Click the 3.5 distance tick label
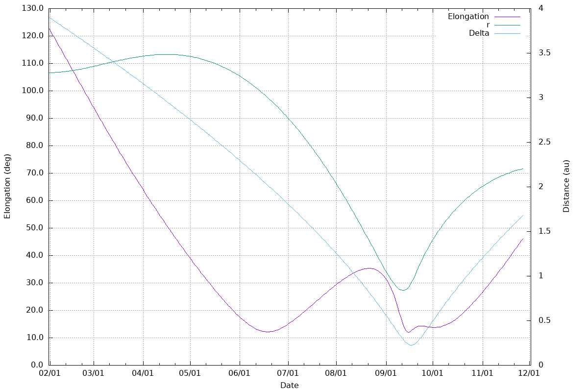This screenshot has width=588, height=392. pos(544,53)
